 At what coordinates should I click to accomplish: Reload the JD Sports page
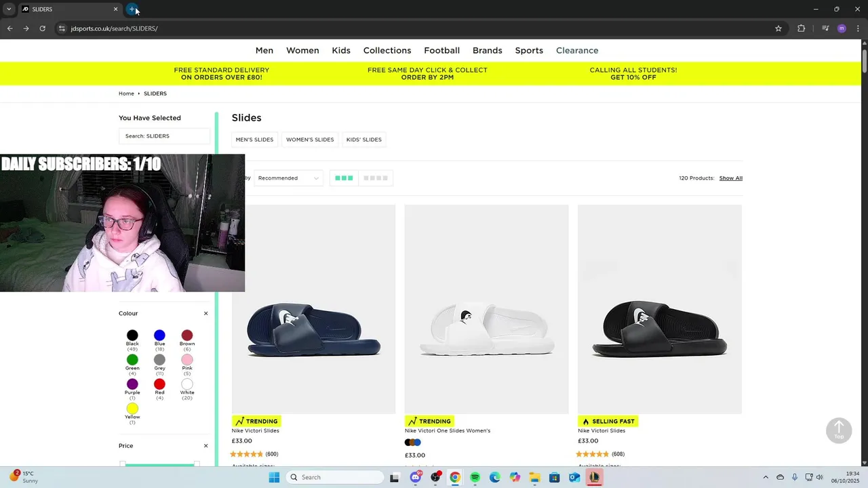click(x=42, y=28)
